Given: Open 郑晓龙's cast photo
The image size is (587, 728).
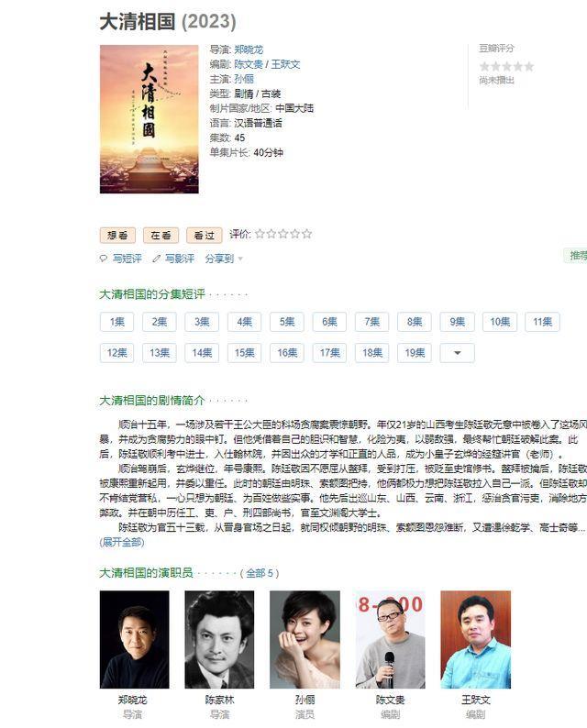Looking at the screenshot, I should [x=135, y=639].
